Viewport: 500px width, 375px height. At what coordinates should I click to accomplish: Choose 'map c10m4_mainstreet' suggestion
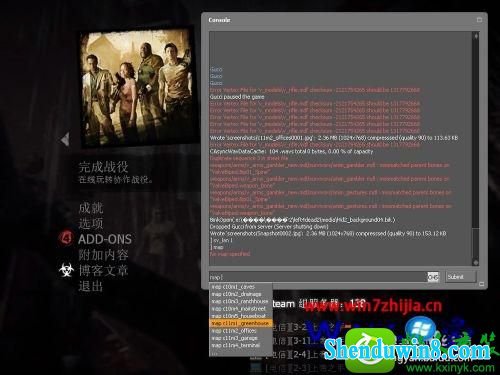tap(241, 309)
